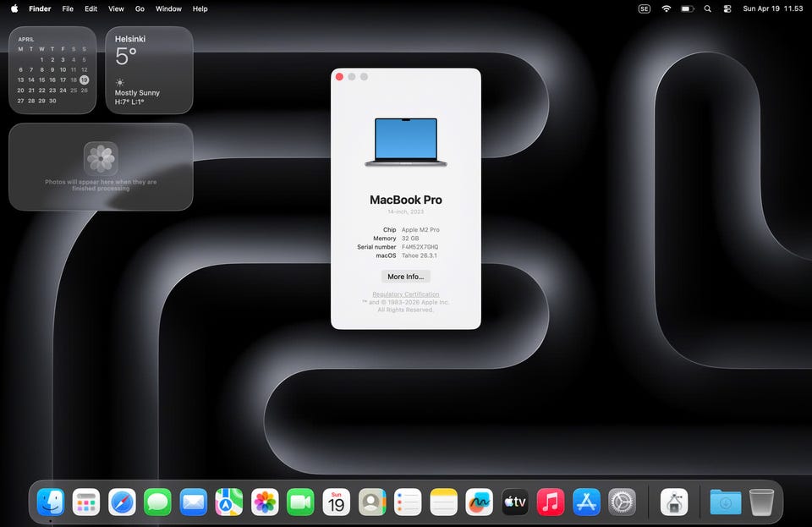Open the Trash in the Dock
The image size is (812, 527).
pos(762,502)
